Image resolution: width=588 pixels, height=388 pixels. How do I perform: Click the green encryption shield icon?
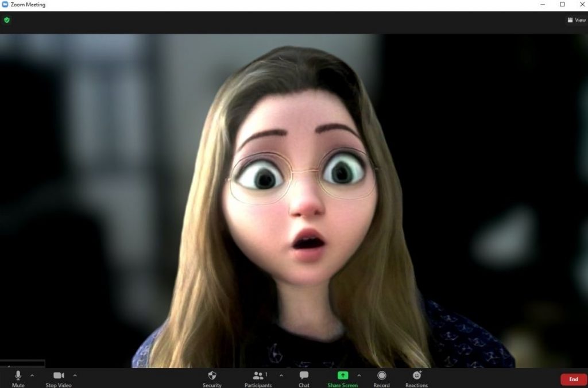[7, 20]
